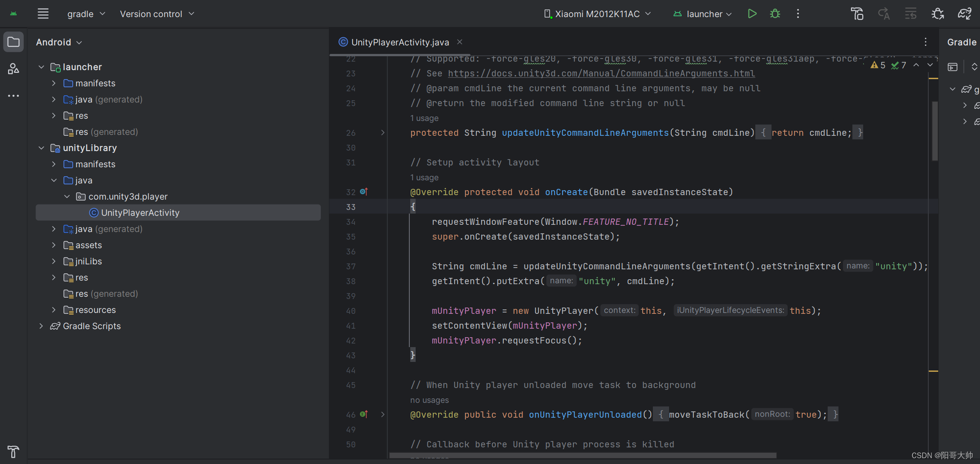The image size is (980, 464).
Task: Click '1 usage' hint above updateUnityCommandLineArguments
Action: click(424, 118)
